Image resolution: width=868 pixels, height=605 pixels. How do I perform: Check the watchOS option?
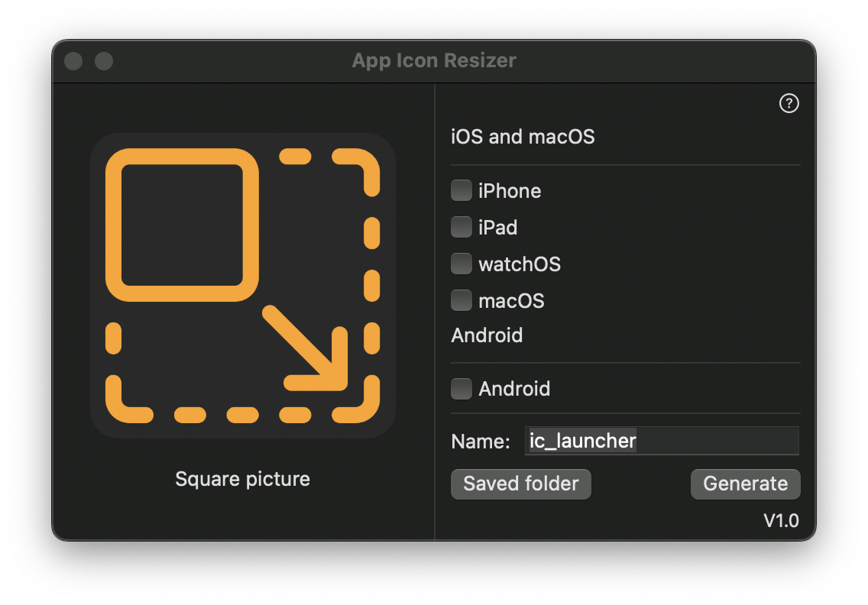coord(462,264)
